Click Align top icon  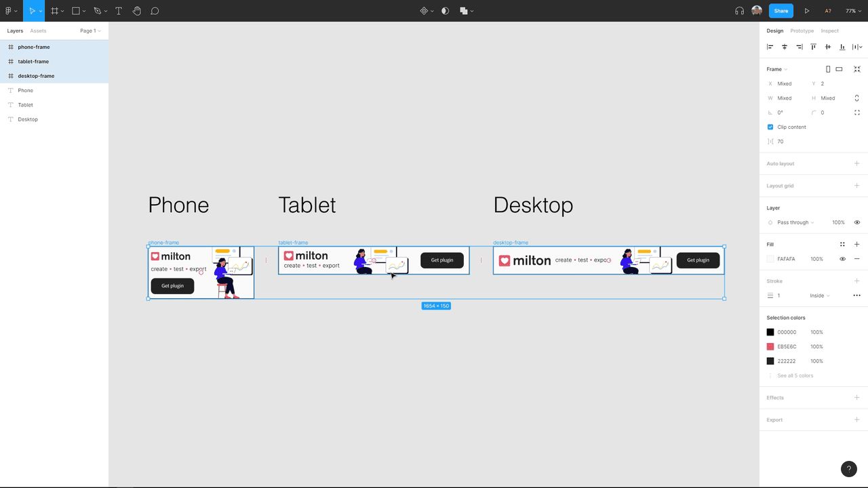point(813,47)
